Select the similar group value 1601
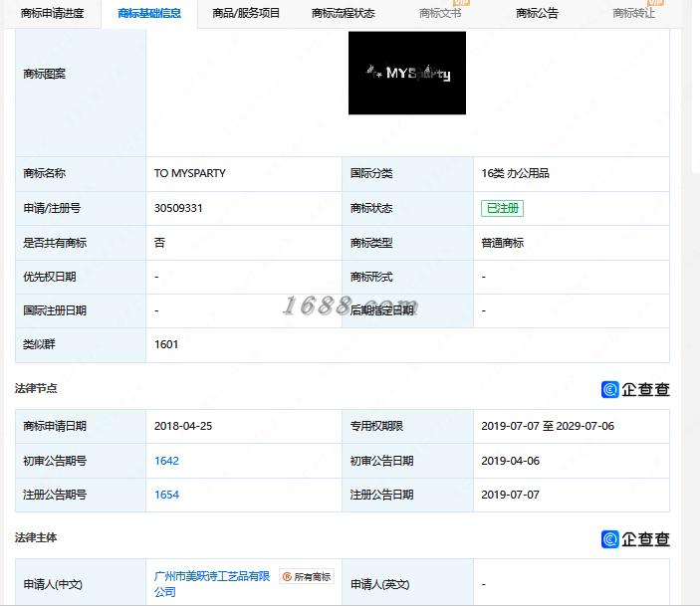This screenshot has width=700, height=606. coord(166,344)
